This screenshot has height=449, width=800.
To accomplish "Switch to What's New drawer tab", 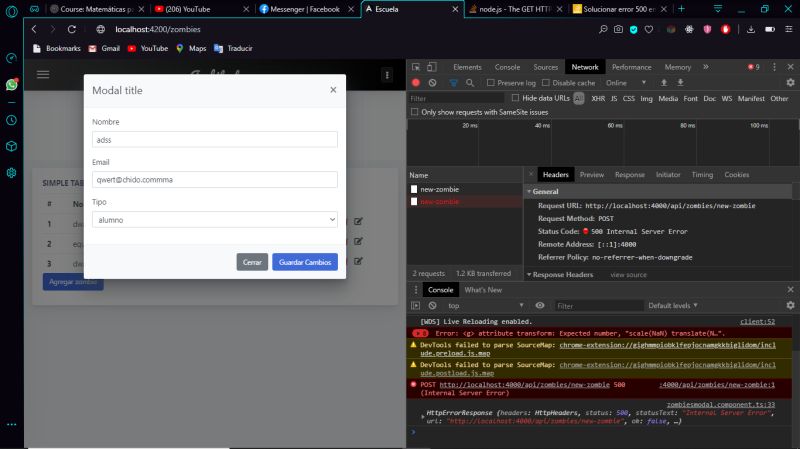I will [483, 289].
